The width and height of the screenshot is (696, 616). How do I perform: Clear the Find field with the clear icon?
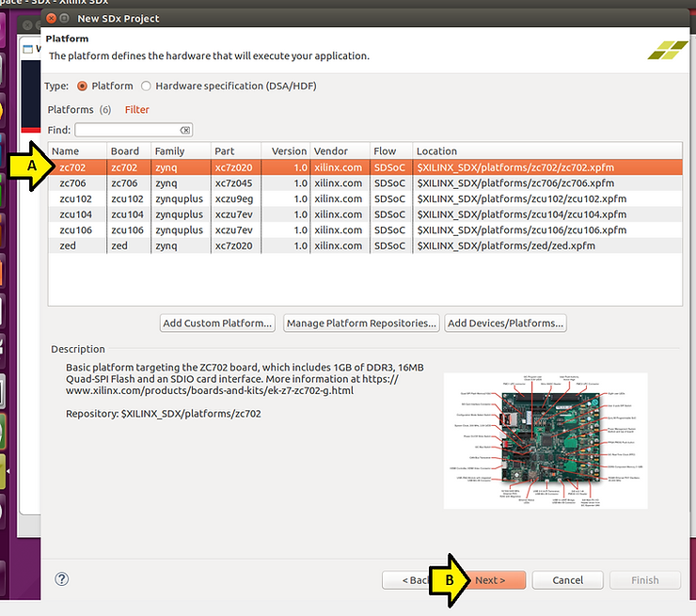[185, 130]
